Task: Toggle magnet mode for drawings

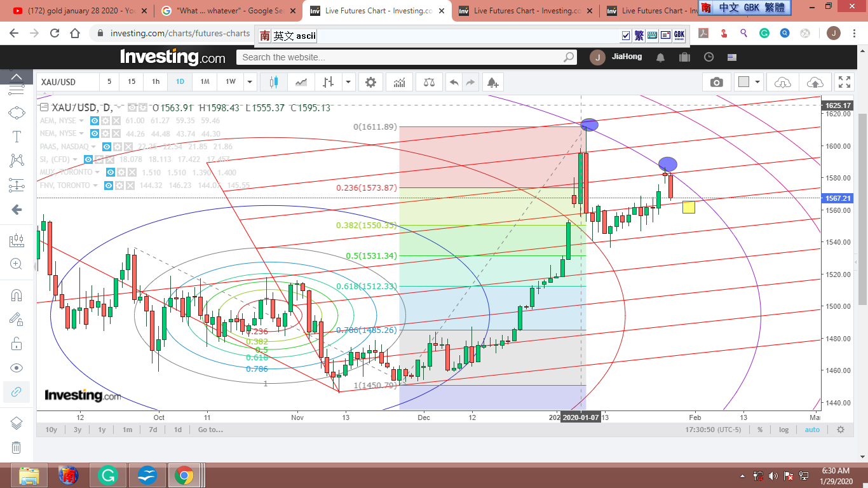Action: pyautogui.click(x=17, y=295)
